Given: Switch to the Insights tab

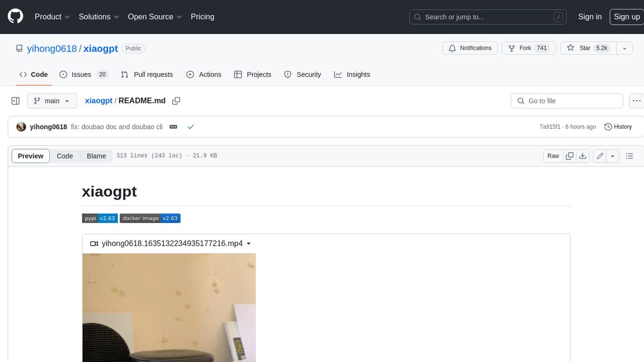Looking at the screenshot, I should 352,74.
